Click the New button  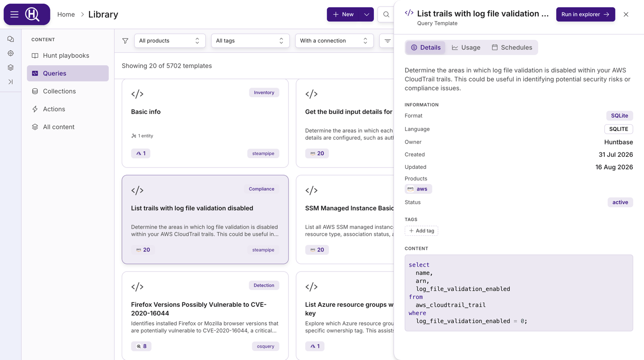pyautogui.click(x=343, y=14)
